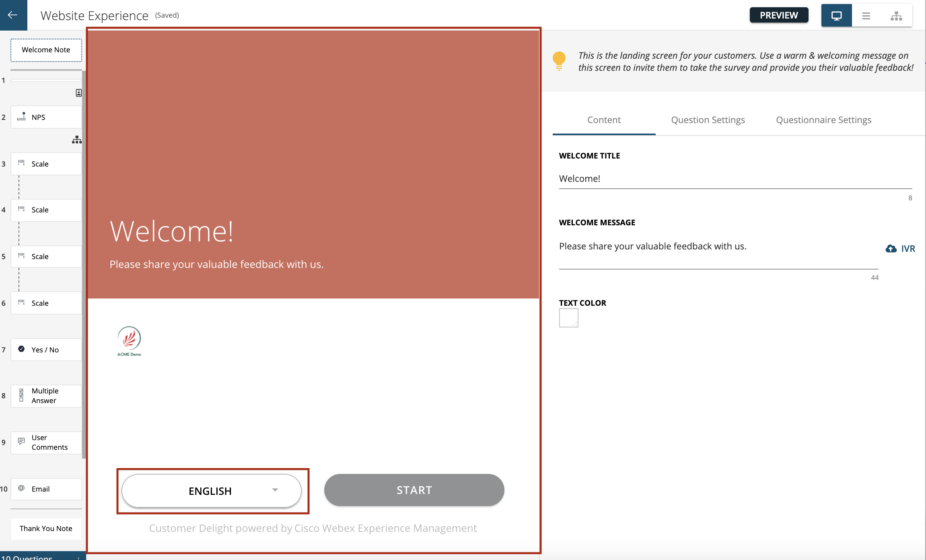
Task: Switch to the Question Settings tab
Action: tap(708, 120)
